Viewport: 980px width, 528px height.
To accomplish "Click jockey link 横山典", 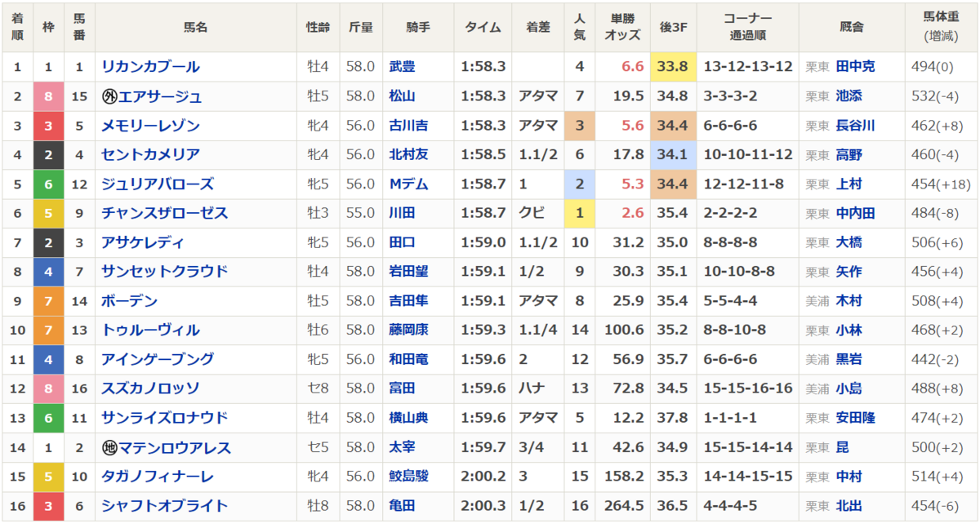I will pos(408,418).
